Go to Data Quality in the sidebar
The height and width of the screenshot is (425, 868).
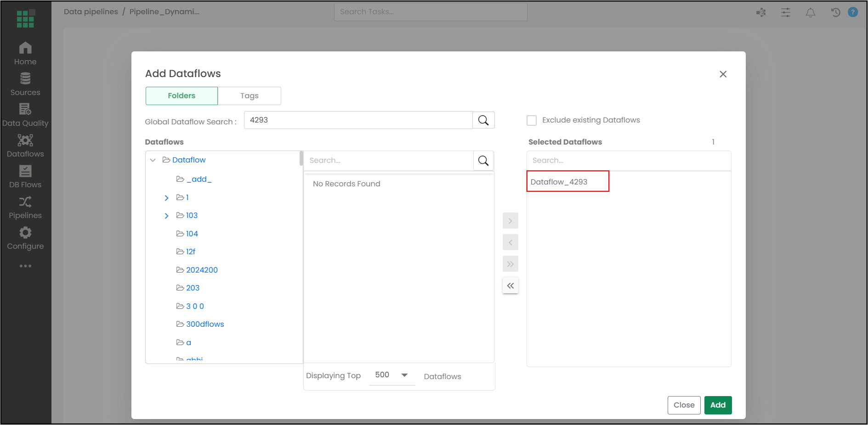coord(25,115)
